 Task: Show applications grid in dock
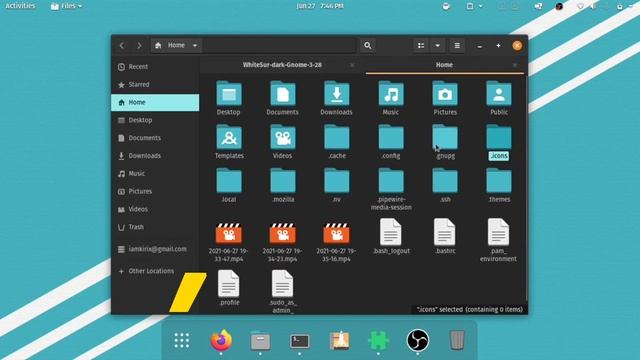(182, 340)
